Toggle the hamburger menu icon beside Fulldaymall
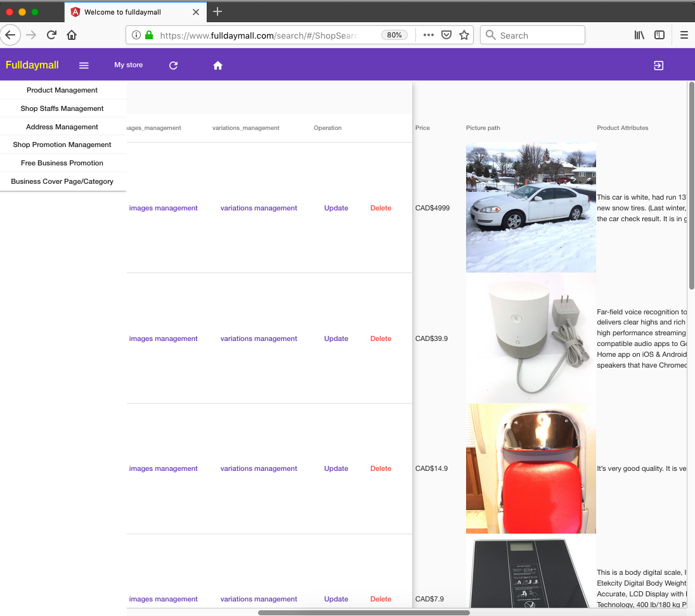This screenshot has height=616, width=695. (x=84, y=65)
